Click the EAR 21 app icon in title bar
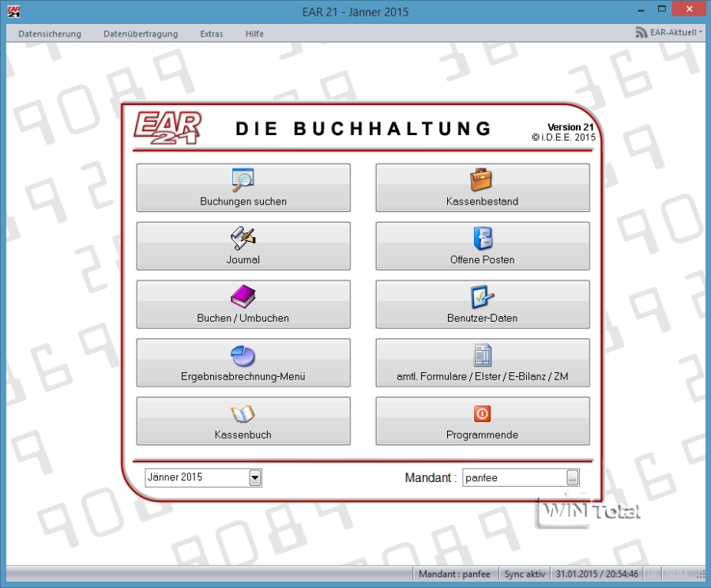 [13, 11]
